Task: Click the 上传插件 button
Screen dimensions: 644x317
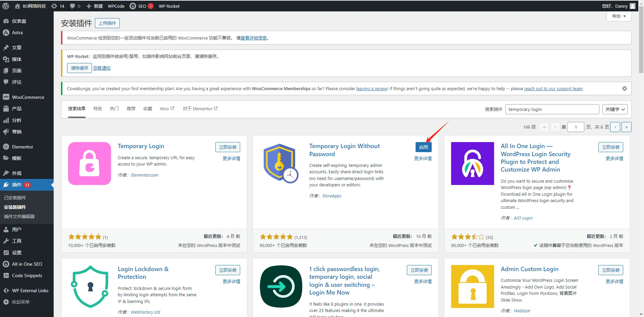Action: 107,23
